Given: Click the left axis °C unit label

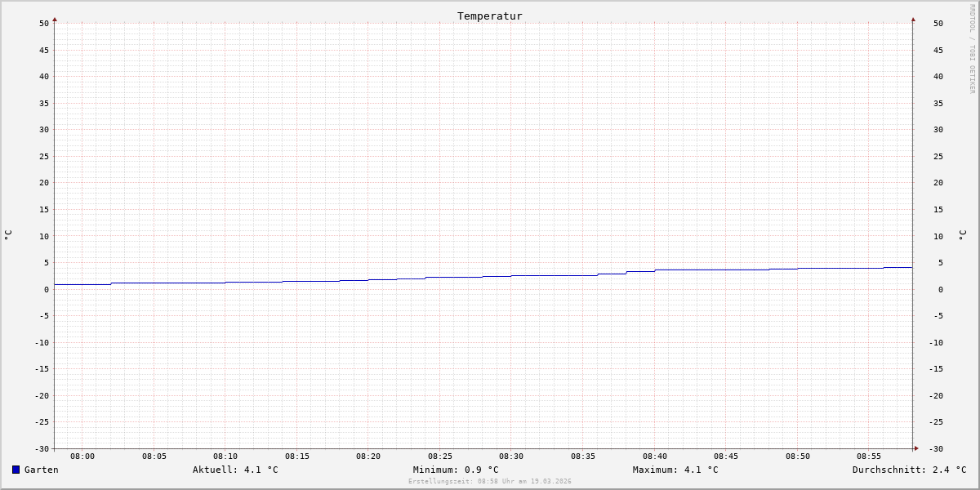Looking at the screenshot, I should pyautogui.click(x=8, y=235).
